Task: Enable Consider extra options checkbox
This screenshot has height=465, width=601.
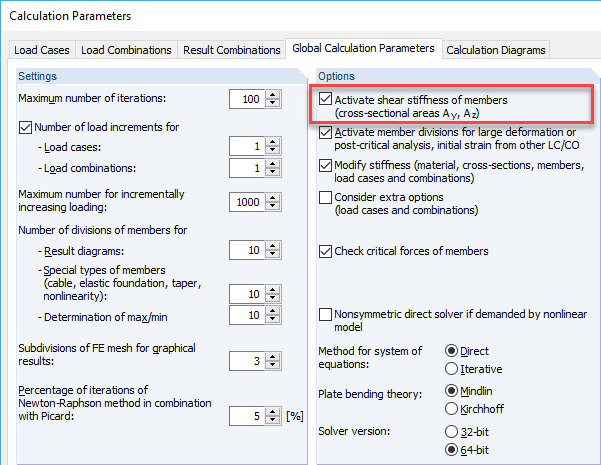Action: tap(326, 198)
